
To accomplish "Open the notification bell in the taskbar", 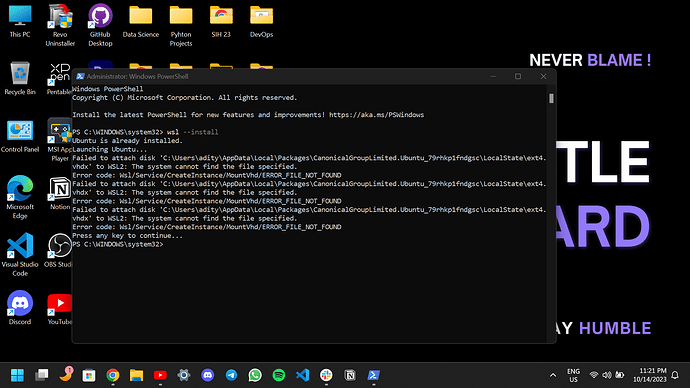I will pos(675,375).
